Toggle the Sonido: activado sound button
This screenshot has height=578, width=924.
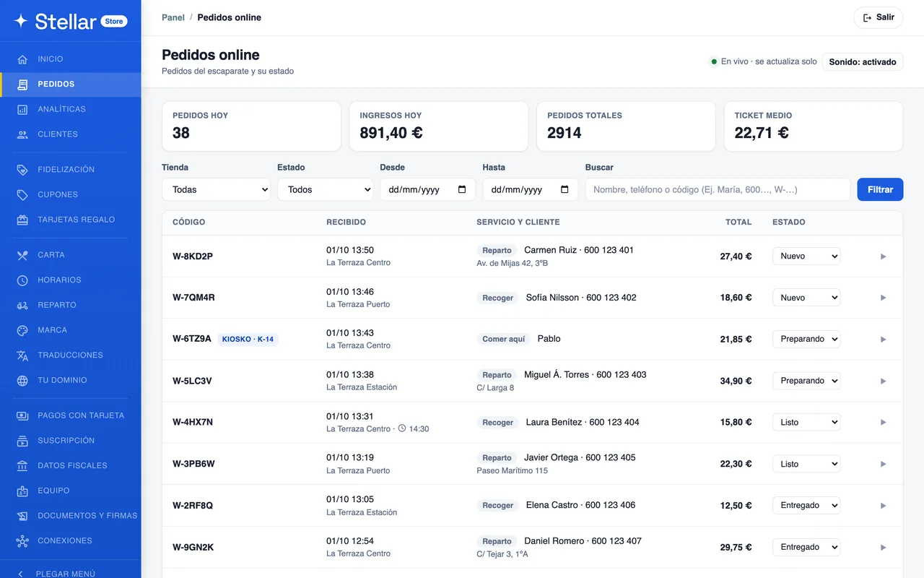(863, 62)
